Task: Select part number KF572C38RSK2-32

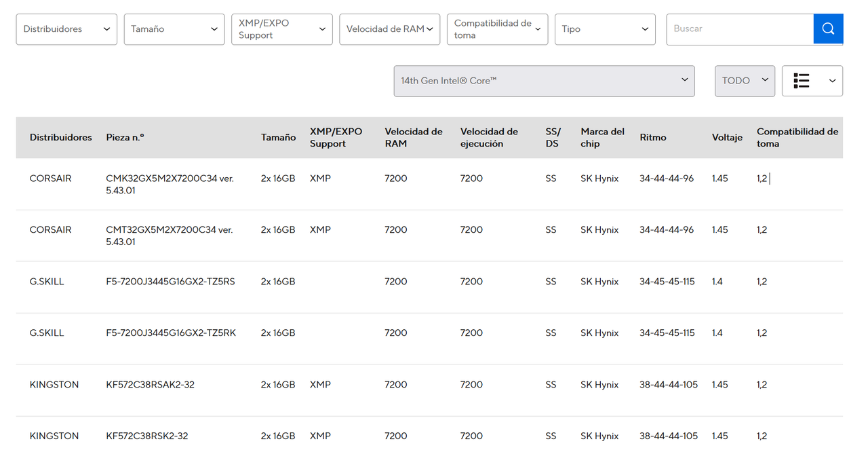Action: (x=147, y=436)
